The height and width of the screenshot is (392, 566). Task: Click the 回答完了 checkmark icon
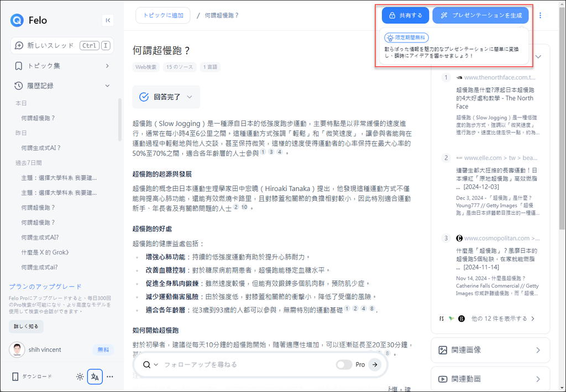[144, 97]
